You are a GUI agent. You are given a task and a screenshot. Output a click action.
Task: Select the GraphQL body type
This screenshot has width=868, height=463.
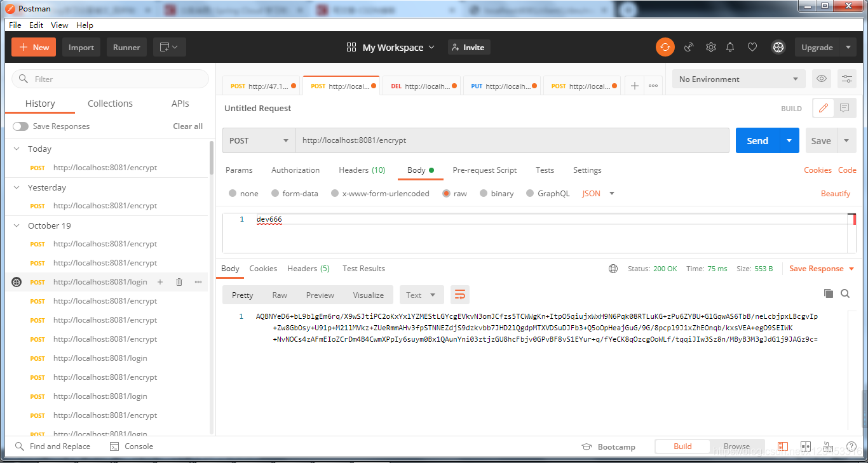click(x=530, y=194)
